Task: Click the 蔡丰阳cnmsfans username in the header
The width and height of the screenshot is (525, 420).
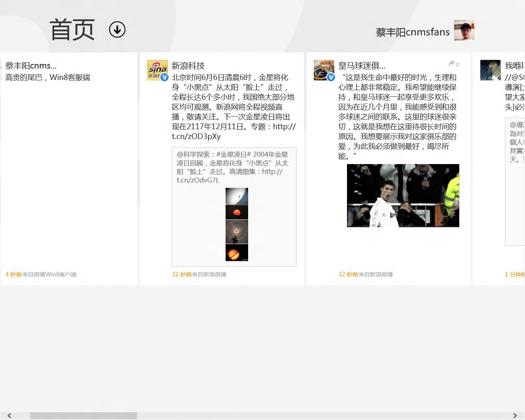Action: coord(413,32)
